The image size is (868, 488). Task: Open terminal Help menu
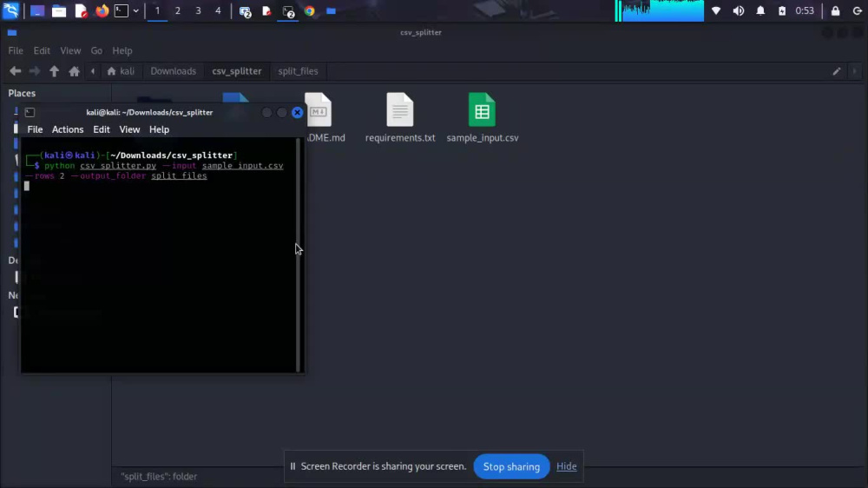tap(159, 129)
